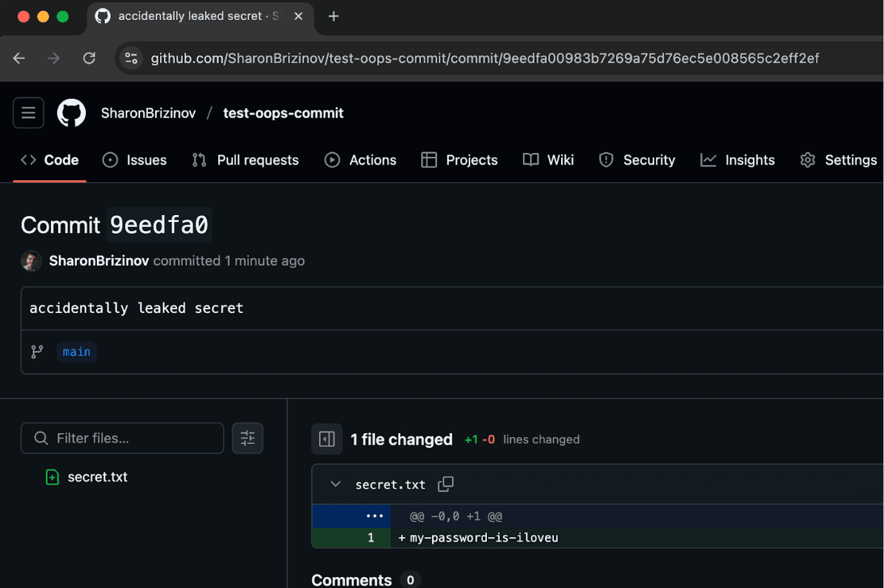Click the '+1 -0' lines changed count
This screenshot has height=588, width=884.
tap(480, 440)
